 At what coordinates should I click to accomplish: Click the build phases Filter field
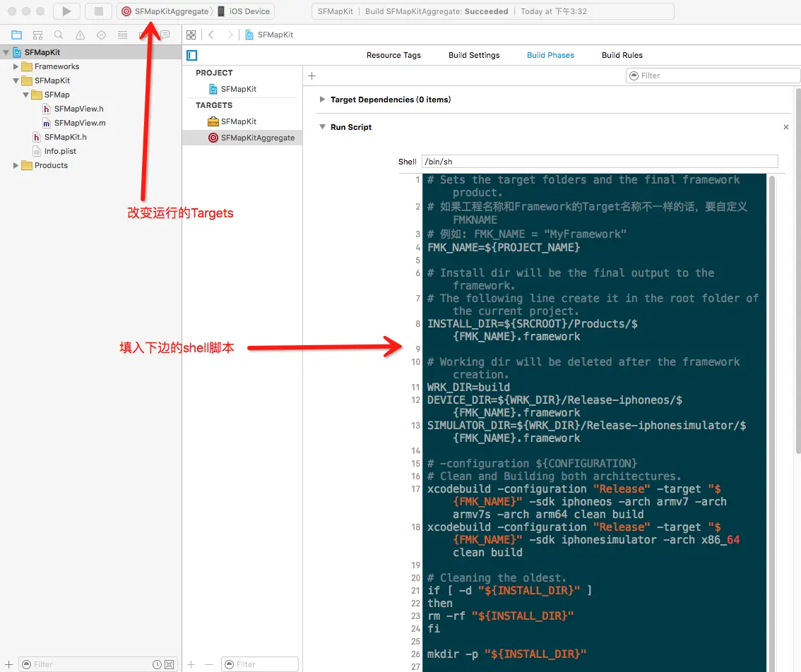[x=713, y=76]
